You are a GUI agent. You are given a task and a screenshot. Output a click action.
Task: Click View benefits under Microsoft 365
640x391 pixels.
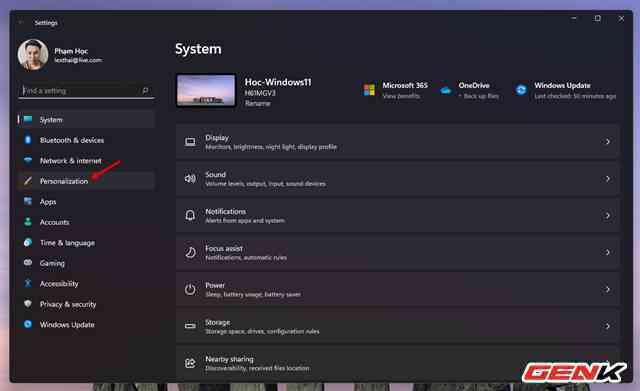click(401, 96)
